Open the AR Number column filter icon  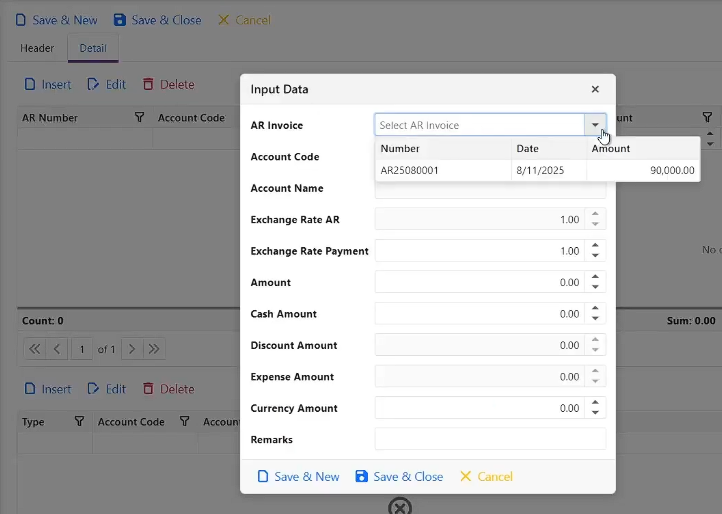click(x=139, y=117)
